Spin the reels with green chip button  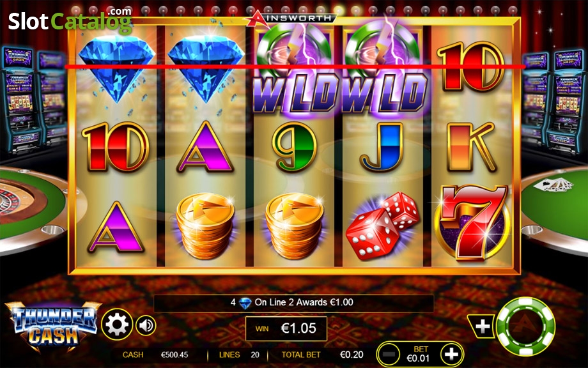point(525,326)
